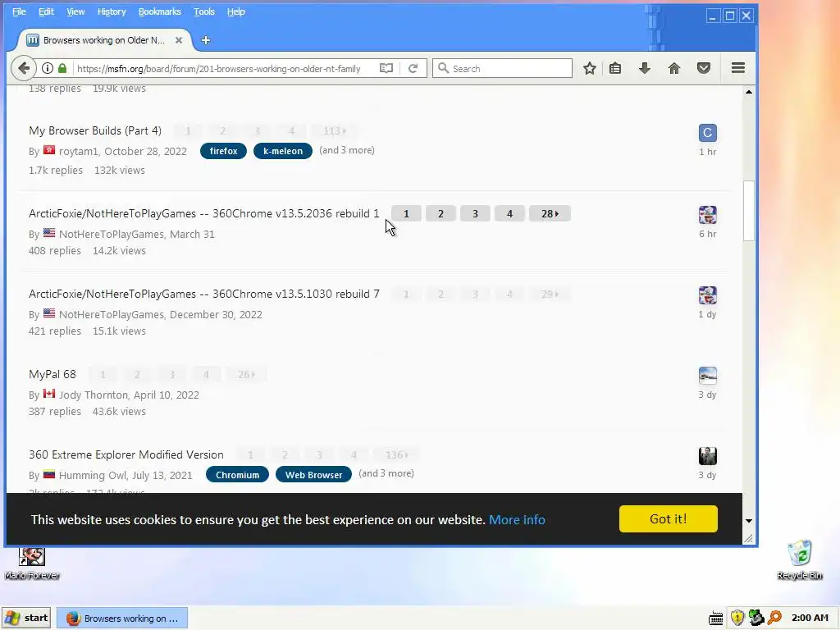This screenshot has width=840, height=630.
Task: Open Mario Forever desktop shortcut
Action: point(32,563)
